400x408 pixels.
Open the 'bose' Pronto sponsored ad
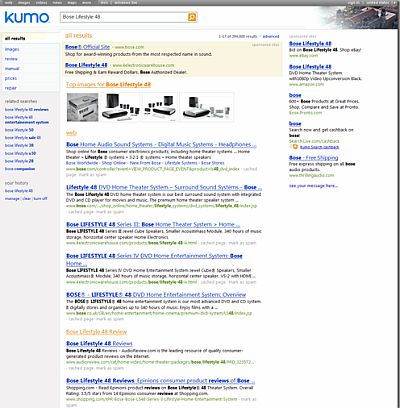coord(295,95)
